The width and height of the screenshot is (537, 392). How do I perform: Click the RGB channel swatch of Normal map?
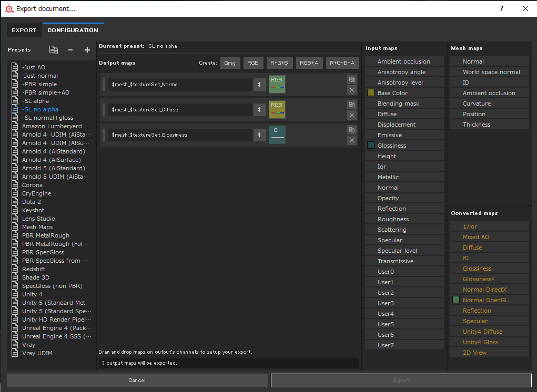click(277, 84)
